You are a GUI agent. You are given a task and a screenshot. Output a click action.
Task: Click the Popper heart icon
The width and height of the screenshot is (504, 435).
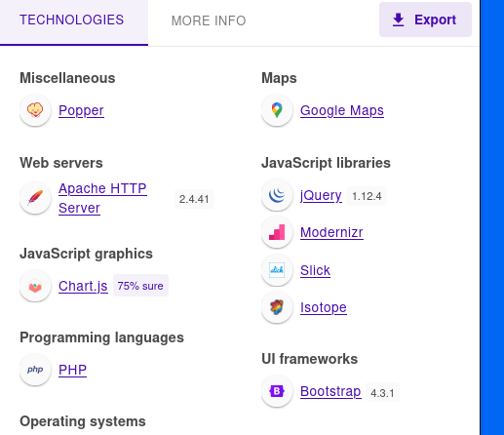(x=35, y=110)
